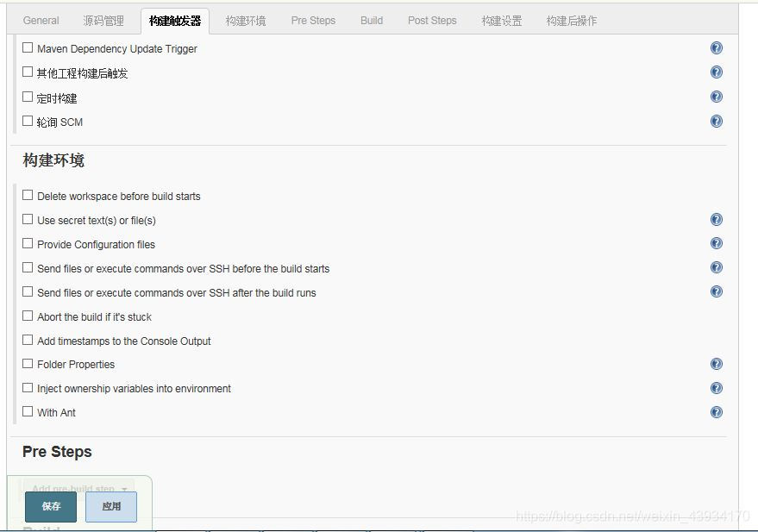The width and height of the screenshot is (758, 532).
Task: Open the 源码管理 tab
Action: [x=103, y=21]
